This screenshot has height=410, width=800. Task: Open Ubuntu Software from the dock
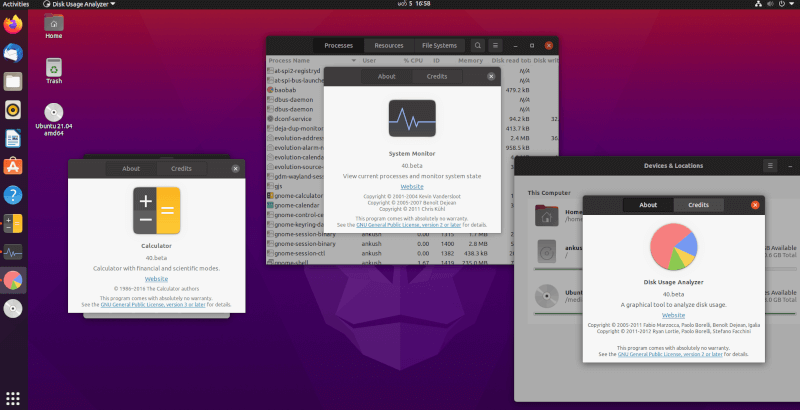[x=13, y=166]
